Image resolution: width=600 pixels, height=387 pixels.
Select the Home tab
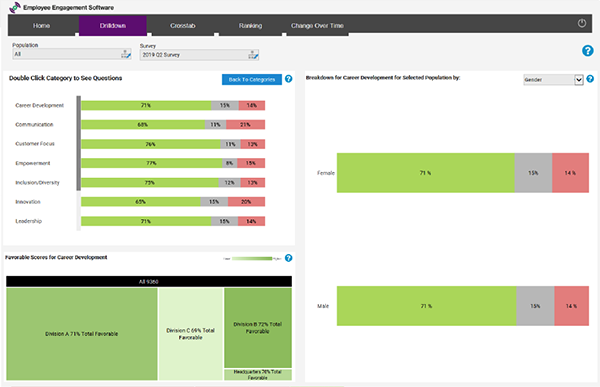(x=41, y=26)
